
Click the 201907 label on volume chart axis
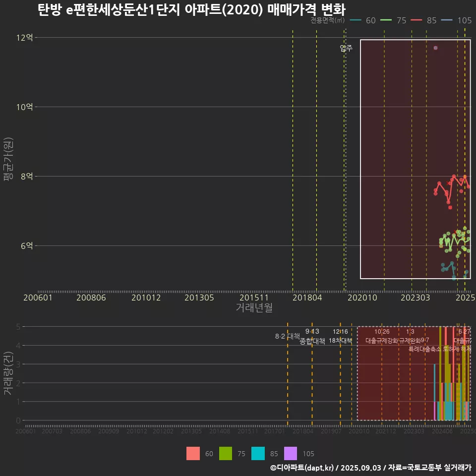point(331,431)
